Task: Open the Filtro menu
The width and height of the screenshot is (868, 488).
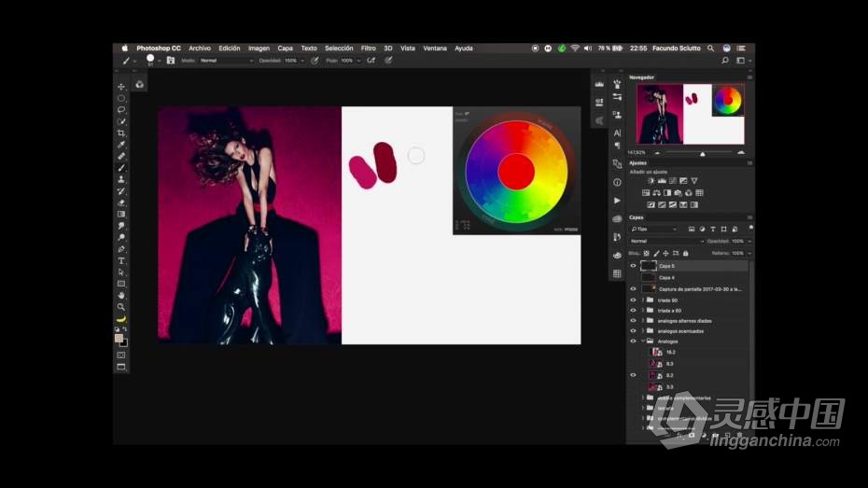Action: [x=368, y=49]
